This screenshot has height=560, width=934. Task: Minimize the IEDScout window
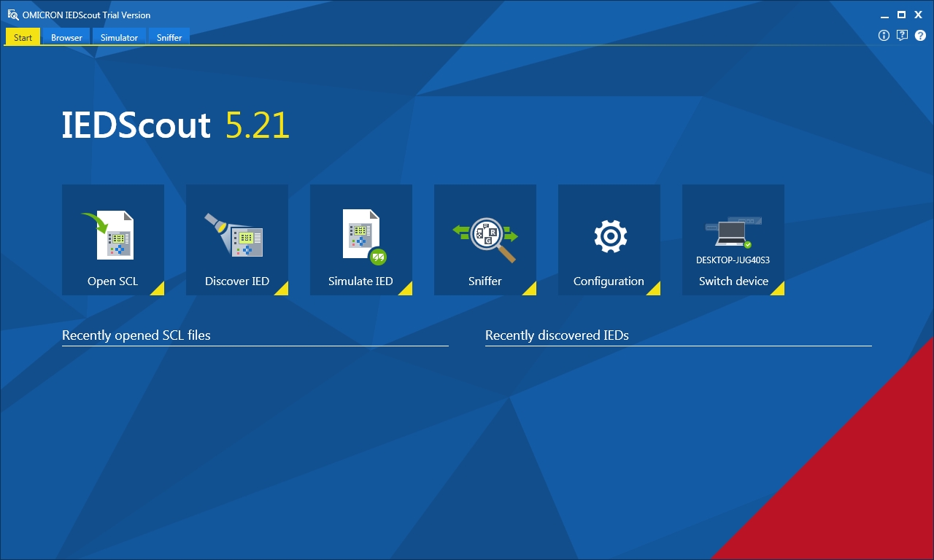pos(884,15)
